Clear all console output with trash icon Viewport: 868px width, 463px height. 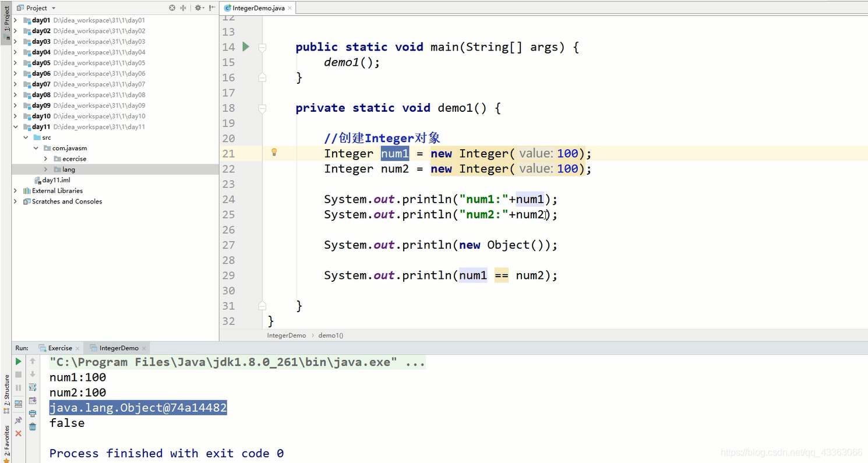[33, 427]
